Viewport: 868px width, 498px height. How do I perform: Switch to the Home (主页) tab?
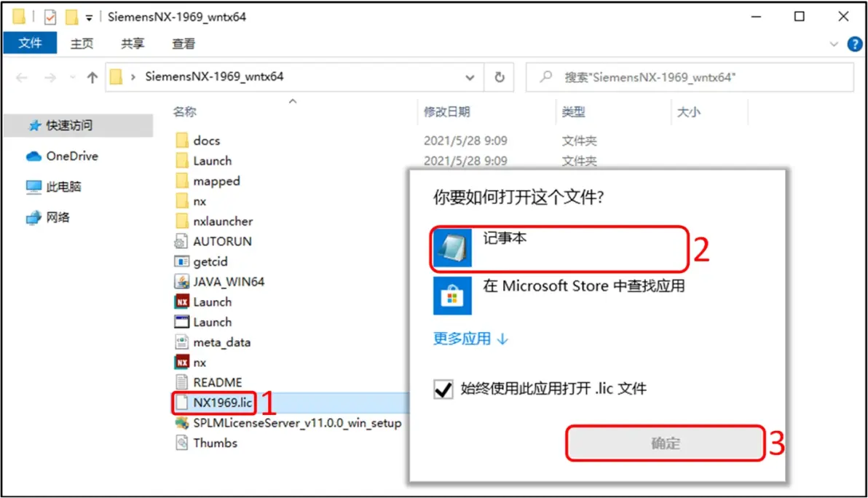point(82,44)
